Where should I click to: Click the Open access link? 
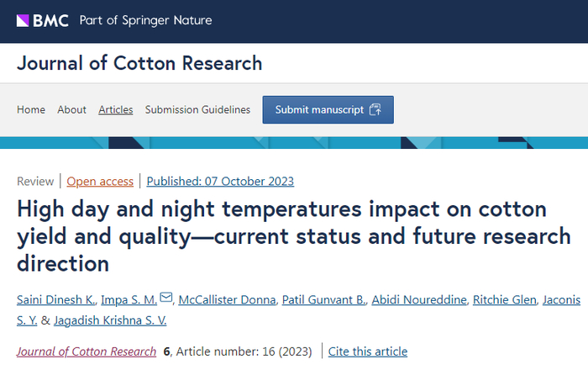click(100, 181)
